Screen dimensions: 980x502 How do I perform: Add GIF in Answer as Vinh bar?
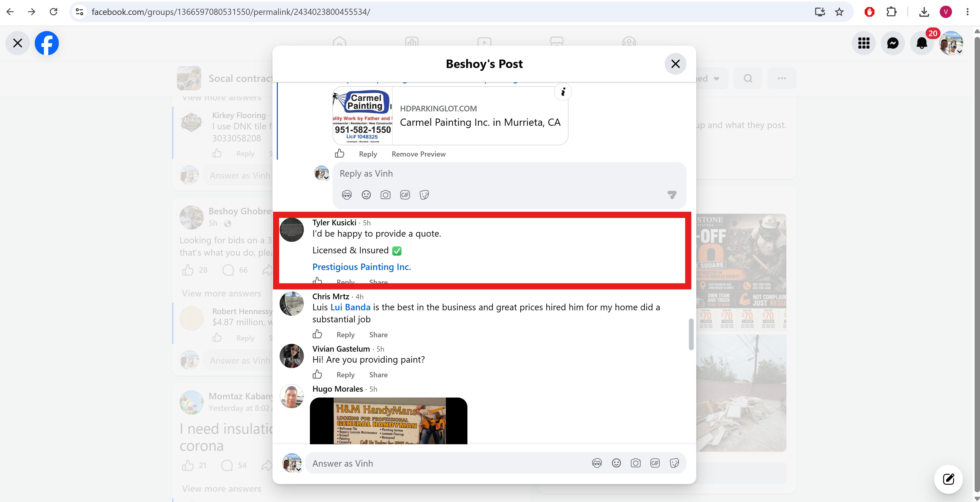click(x=655, y=463)
